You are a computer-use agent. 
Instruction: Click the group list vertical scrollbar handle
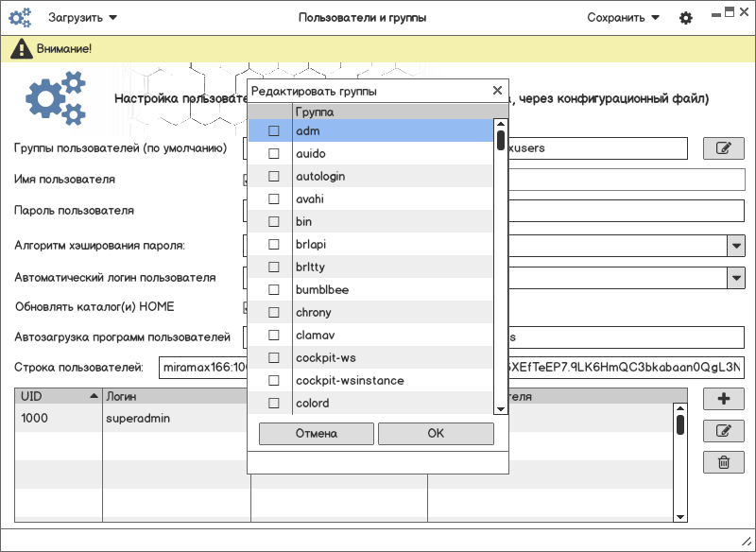pyautogui.click(x=500, y=141)
